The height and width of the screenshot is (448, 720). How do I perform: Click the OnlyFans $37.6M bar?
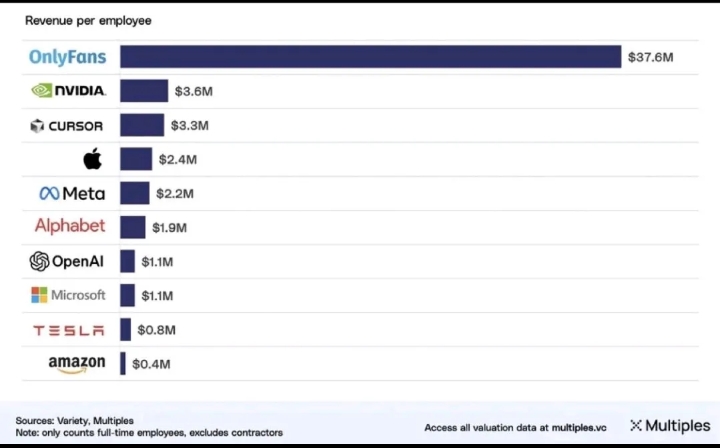coord(370,57)
